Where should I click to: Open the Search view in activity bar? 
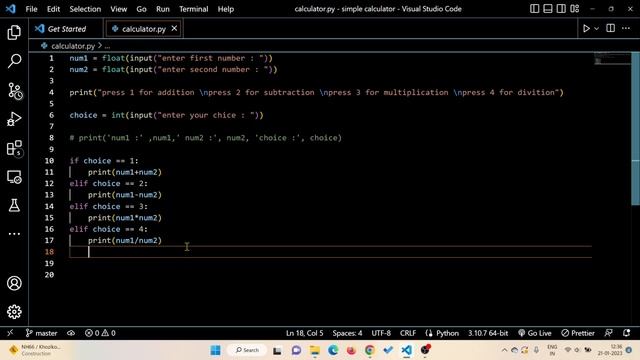coord(14,61)
